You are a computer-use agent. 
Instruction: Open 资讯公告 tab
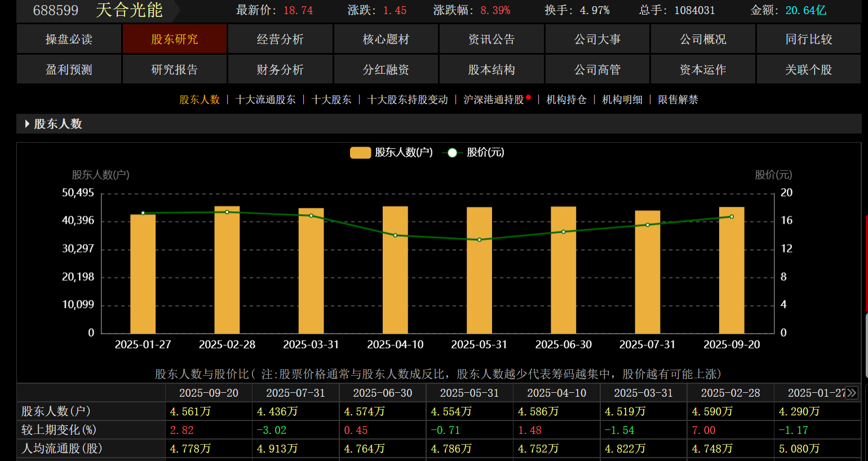491,39
